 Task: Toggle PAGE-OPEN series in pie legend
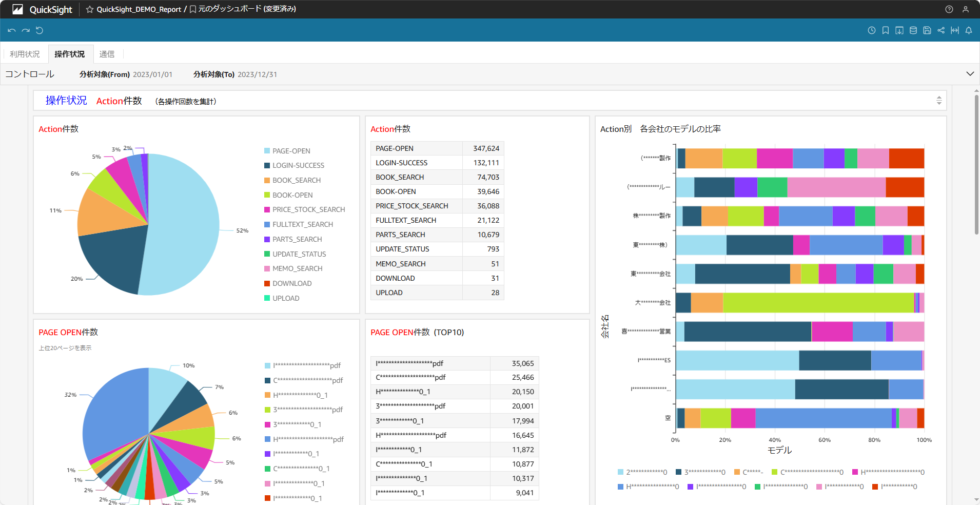[291, 151]
